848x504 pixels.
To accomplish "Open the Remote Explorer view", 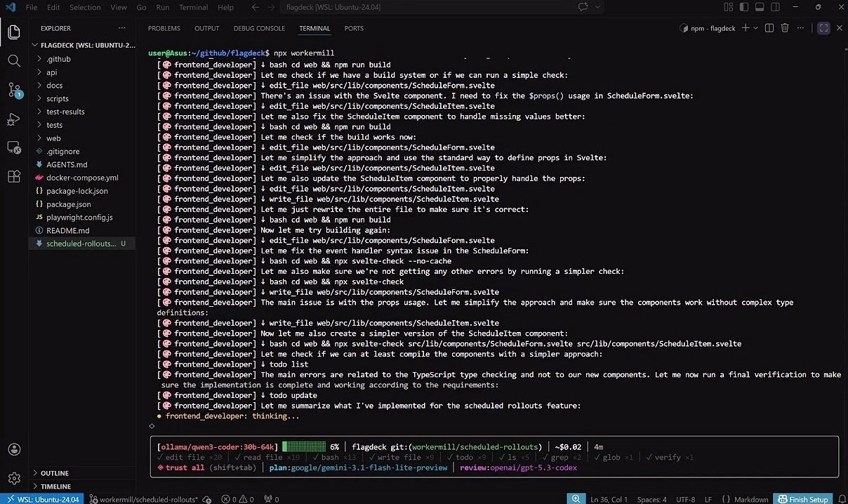I will pos(14,147).
